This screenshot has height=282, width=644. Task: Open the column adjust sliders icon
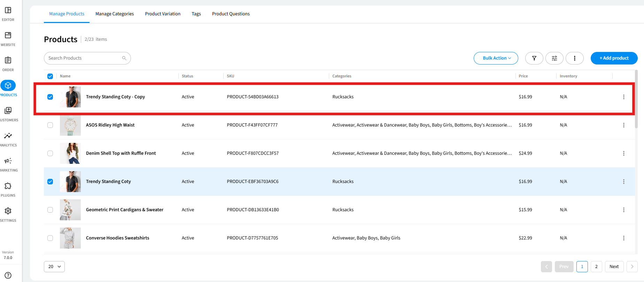[554, 58]
